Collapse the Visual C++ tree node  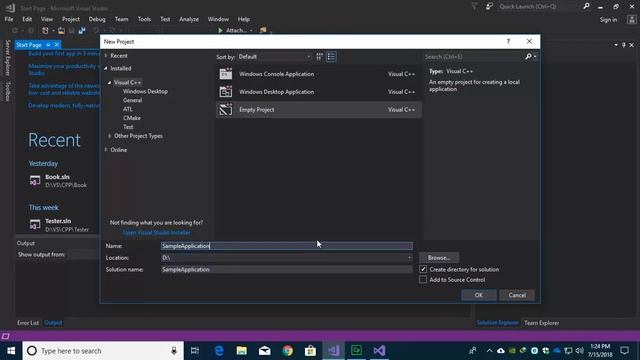click(109, 82)
